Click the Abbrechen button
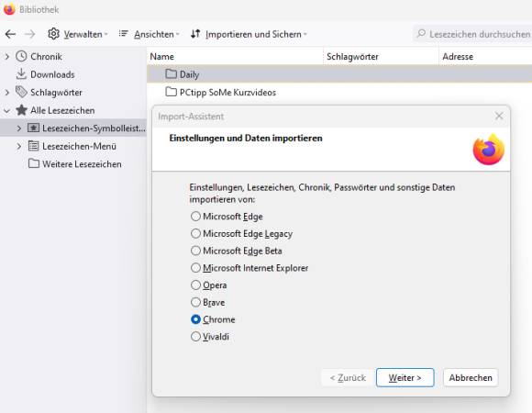This screenshot has height=413, width=532. point(471,377)
